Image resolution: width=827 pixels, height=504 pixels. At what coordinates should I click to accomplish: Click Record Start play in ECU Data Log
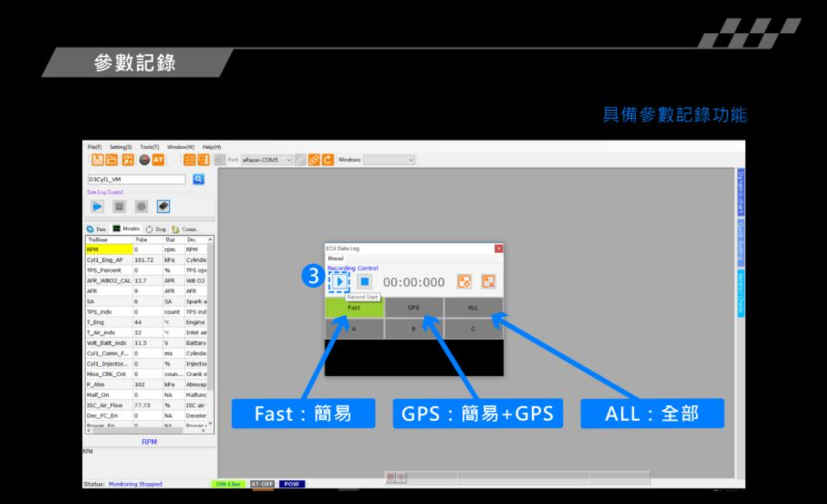pyautogui.click(x=339, y=281)
